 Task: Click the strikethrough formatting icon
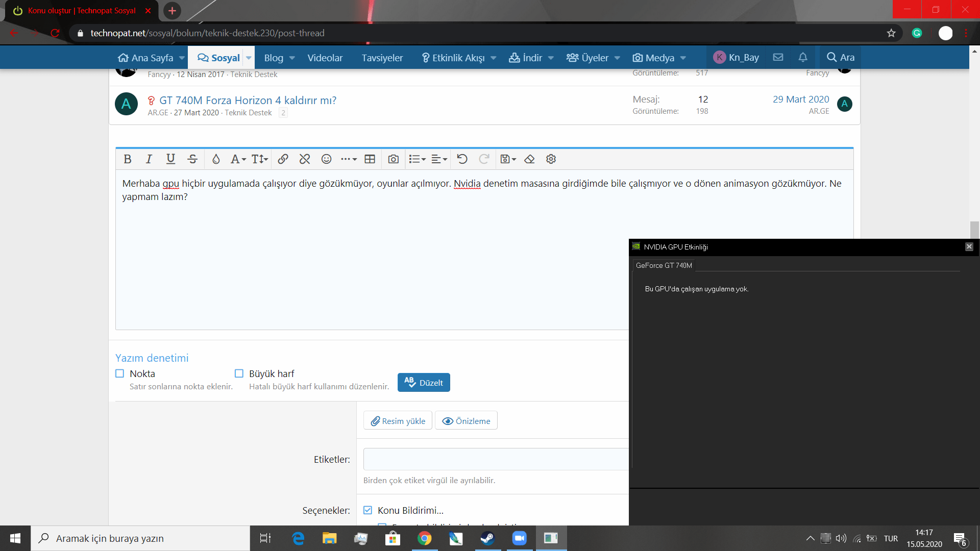192,159
